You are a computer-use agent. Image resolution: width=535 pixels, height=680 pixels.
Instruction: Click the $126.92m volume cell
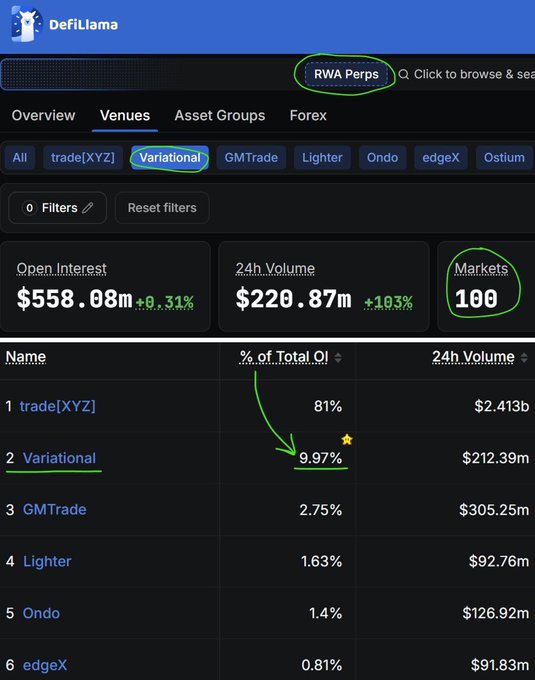point(496,613)
